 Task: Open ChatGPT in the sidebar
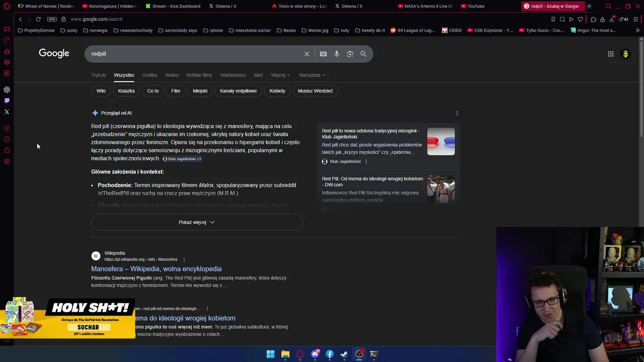point(7,89)
